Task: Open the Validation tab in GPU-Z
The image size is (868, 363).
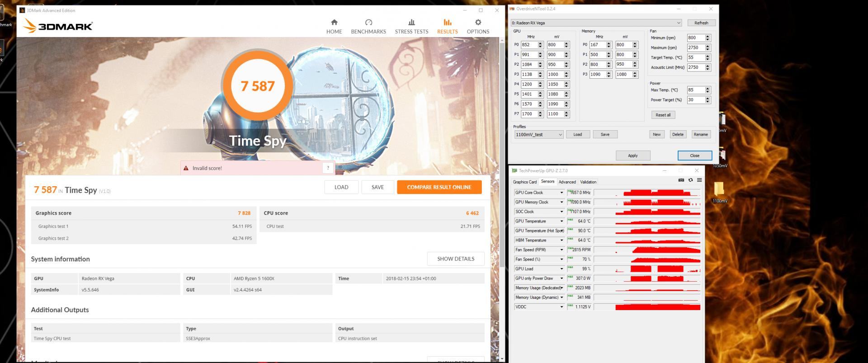Action: pyautogui.click(x=588, y=182)
